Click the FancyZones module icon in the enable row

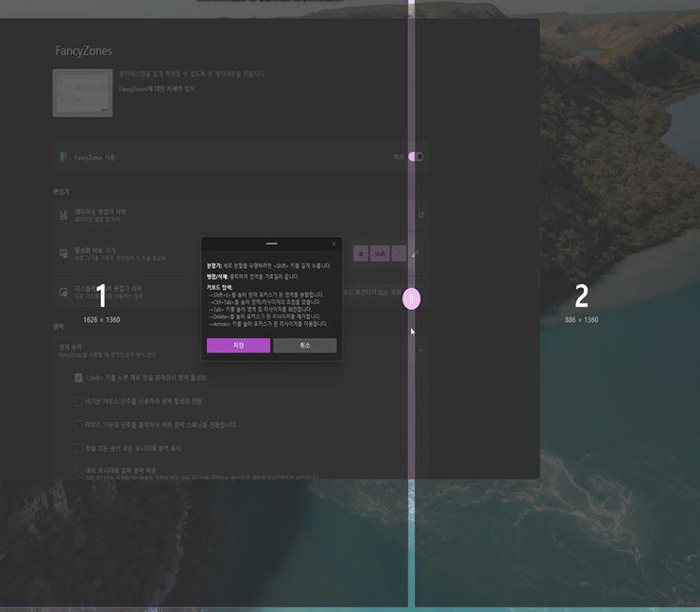coord(63,157)
